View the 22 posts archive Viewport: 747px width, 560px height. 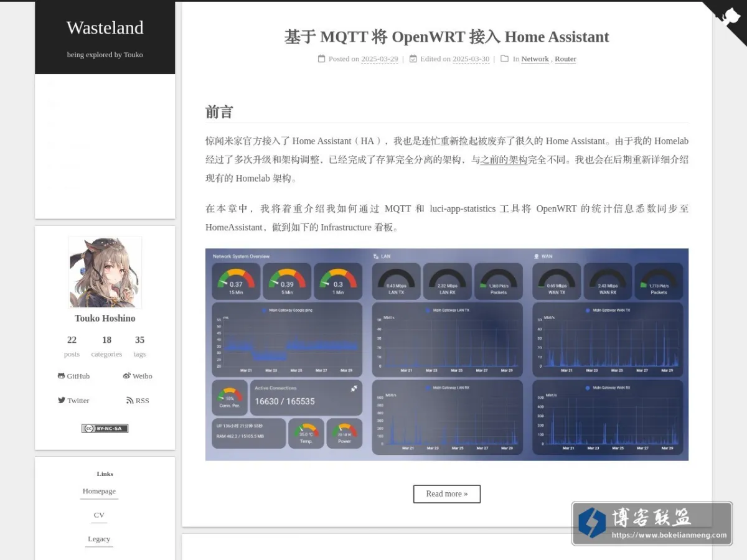coord(72,346)
